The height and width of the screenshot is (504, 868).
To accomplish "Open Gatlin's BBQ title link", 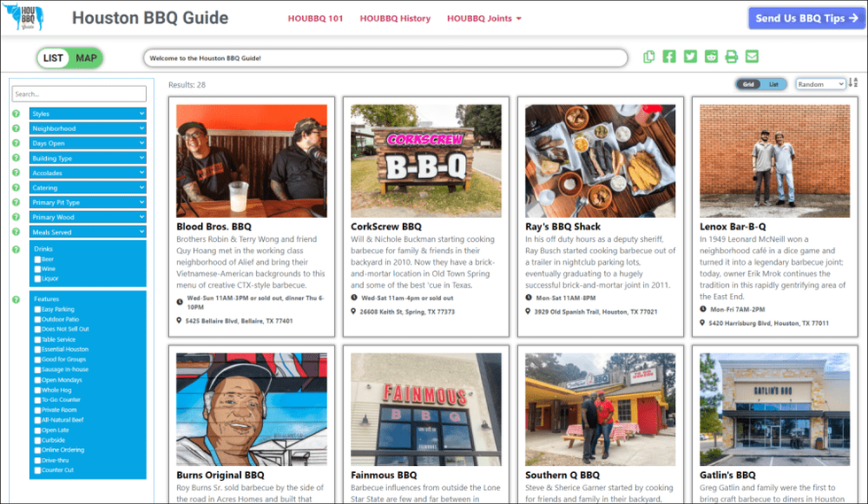I will pos(727,475).
